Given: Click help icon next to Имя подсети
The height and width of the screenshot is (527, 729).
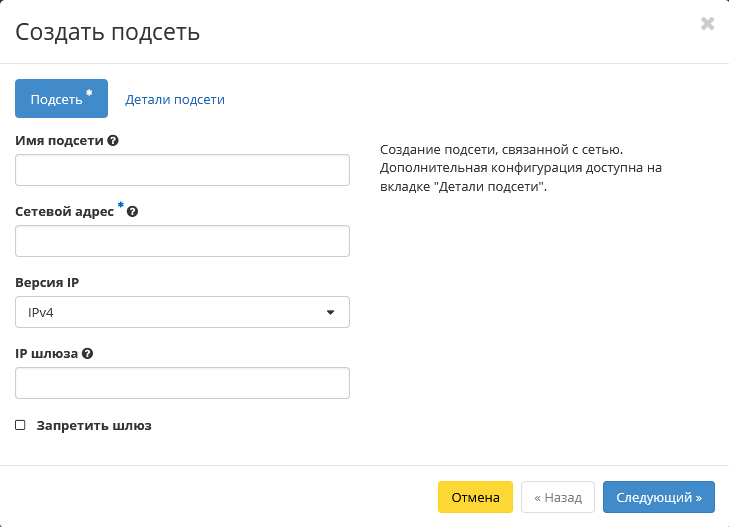Looking at the screenshot, I should click(113, 141).
